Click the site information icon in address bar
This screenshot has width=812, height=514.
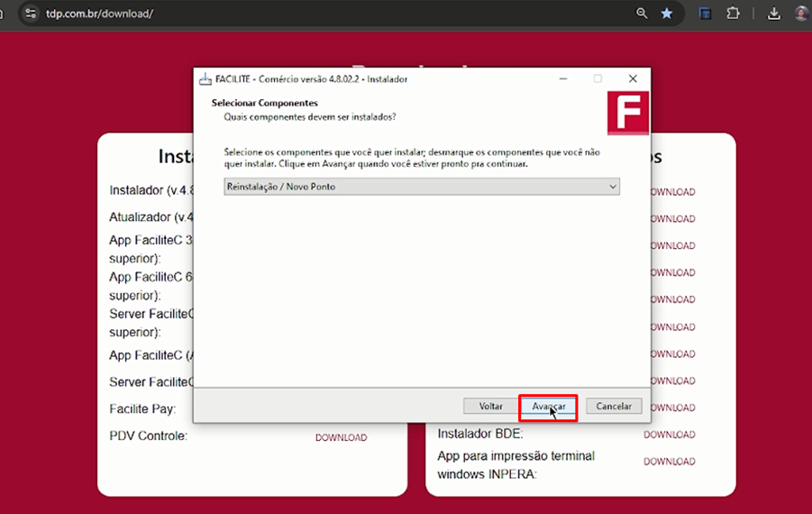(31, 14)
